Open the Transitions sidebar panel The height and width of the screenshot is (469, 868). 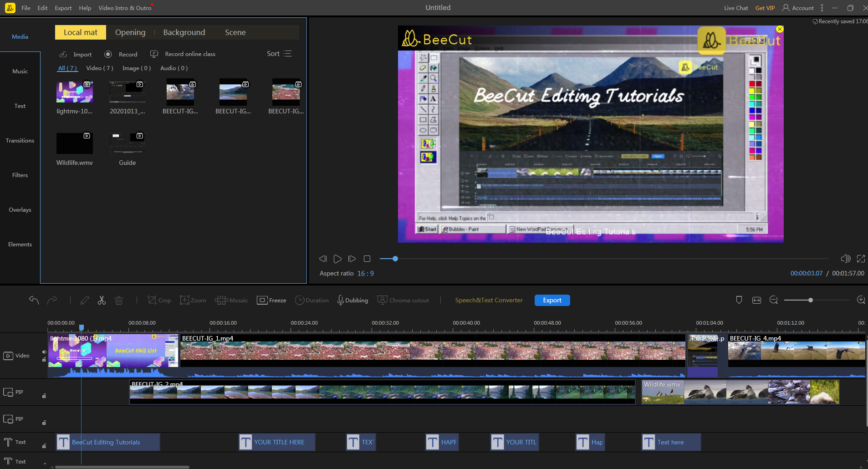[20, 140]
